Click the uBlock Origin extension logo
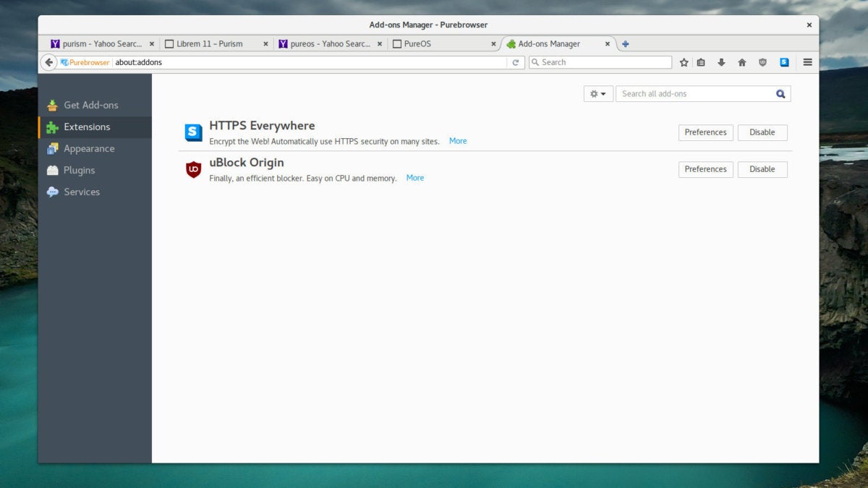This screenshot has height=488, width=868. click(193, 169)
